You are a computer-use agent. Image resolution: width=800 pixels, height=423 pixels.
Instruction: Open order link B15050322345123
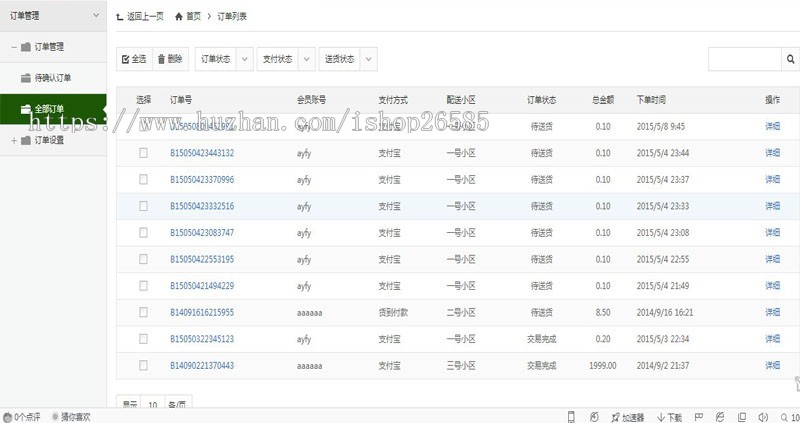201,339
